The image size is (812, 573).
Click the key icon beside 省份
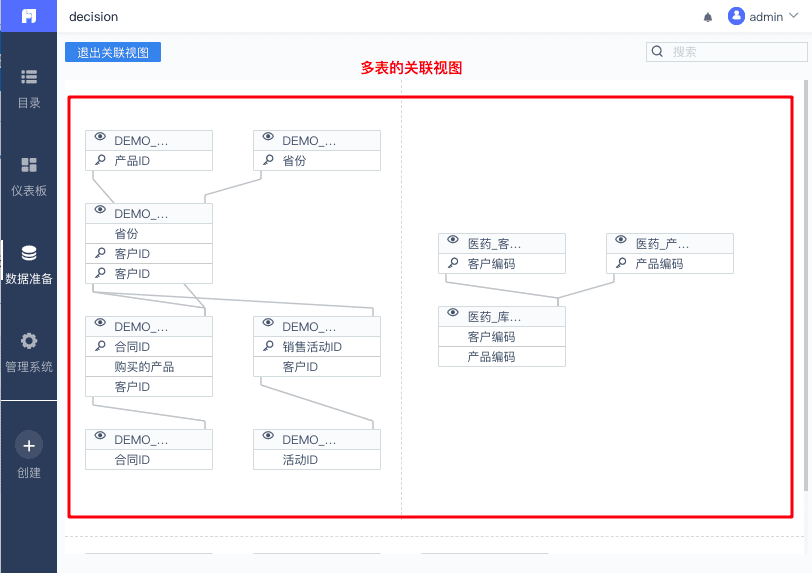click(x=268, y=160)
